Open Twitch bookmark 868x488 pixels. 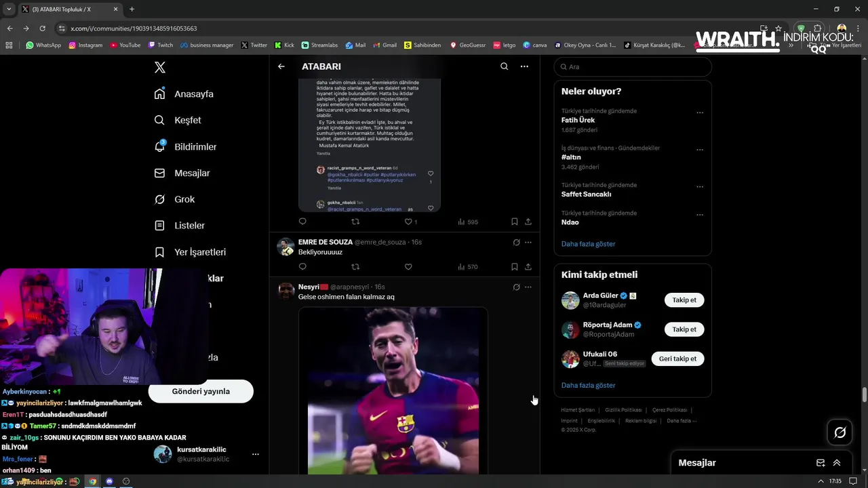(160, 45)
